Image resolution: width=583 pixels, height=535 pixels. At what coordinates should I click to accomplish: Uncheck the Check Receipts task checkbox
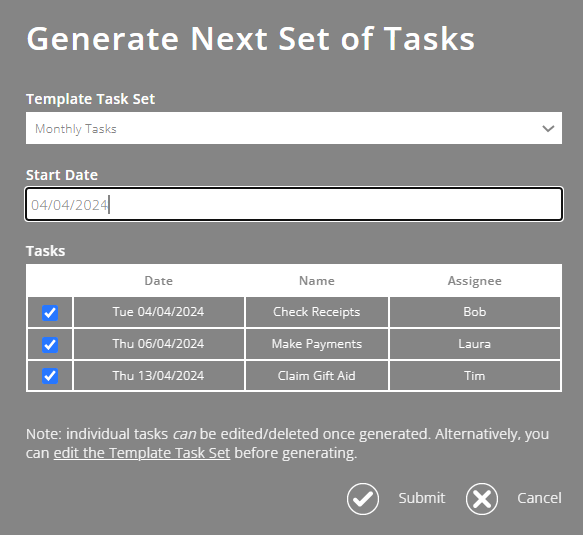[x=50, y=313]
